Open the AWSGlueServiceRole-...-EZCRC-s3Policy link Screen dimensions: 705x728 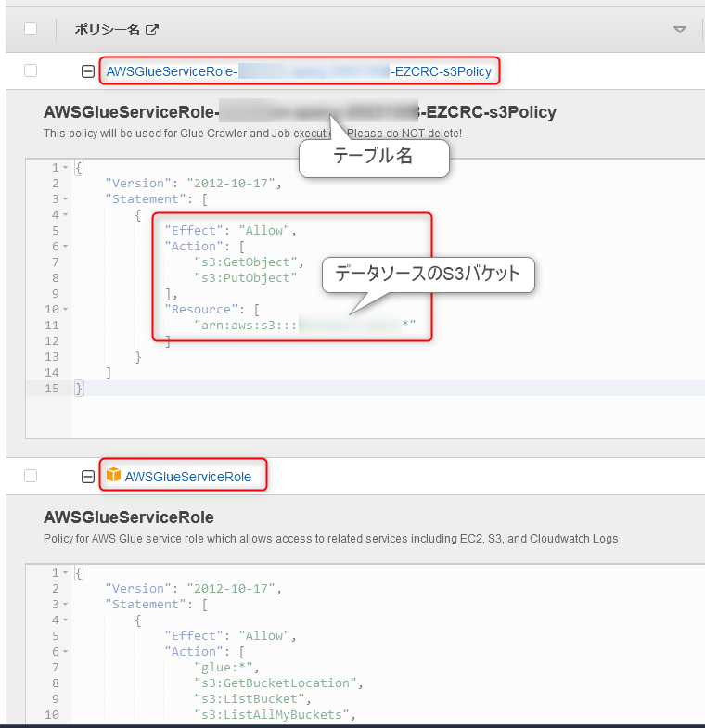(x=299, y=71)
